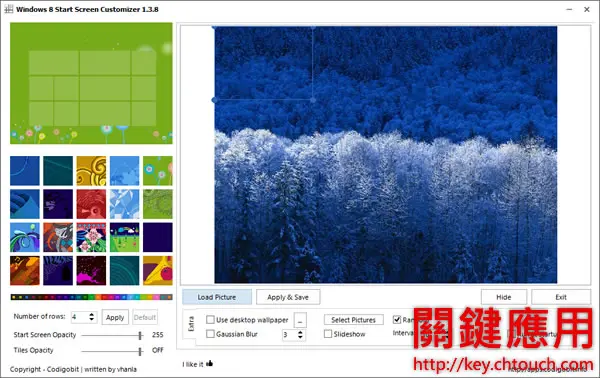Choose the teal concentric circles thumbnail

point(124,270)
